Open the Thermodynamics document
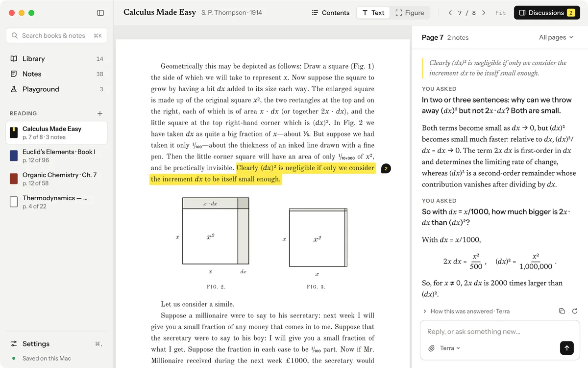Screen dimensions: 588x368 tap(56, 202)
